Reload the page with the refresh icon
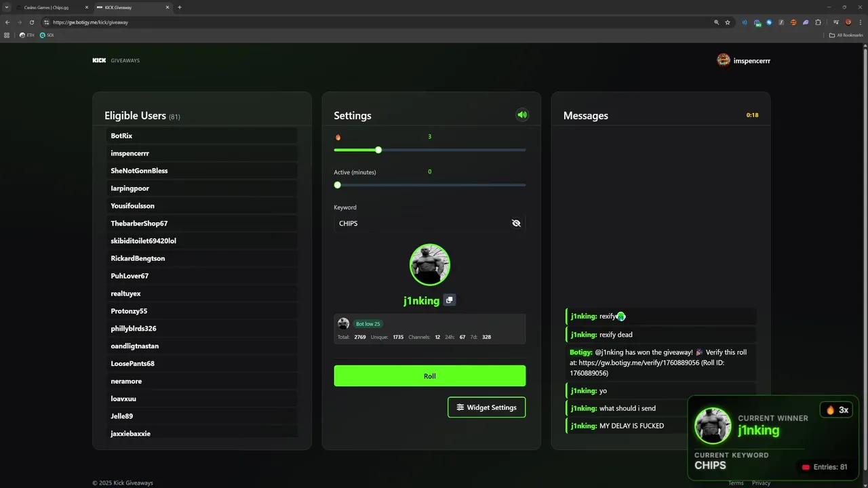Image resolution: width=868 pixels, height=488 pixels. (x=31, y=22)
